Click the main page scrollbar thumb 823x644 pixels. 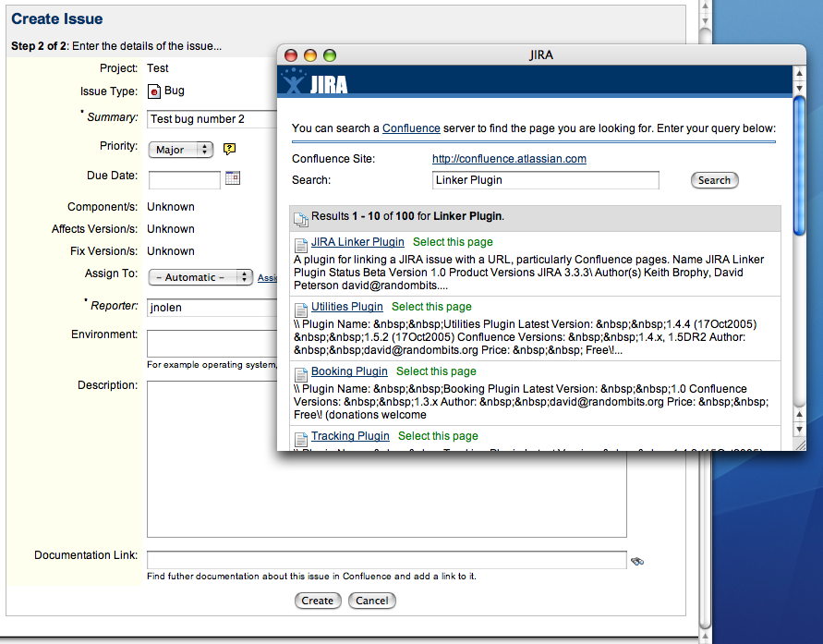pyautogui.click(x=706, y=327)
